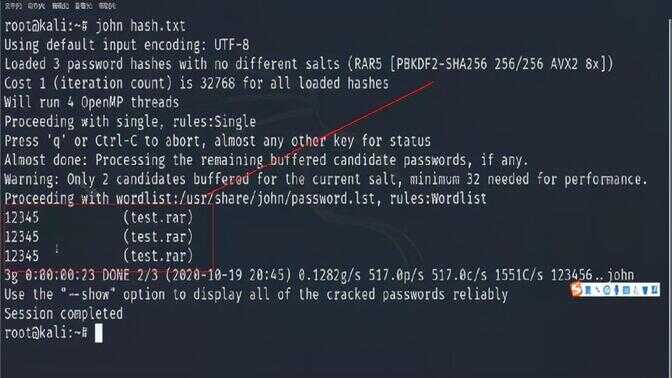
Task: Open the IME emoji panel icon
Action: click(606, 290)
